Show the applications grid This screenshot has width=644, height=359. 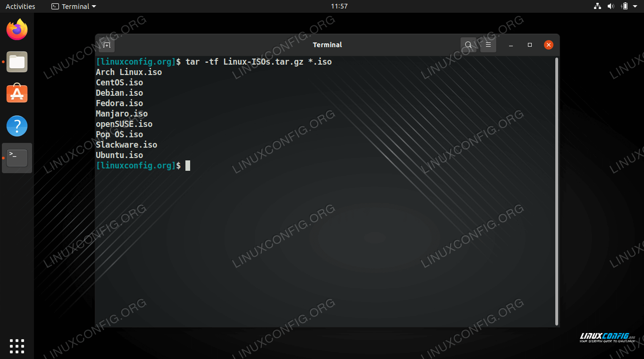coord(17,346)
